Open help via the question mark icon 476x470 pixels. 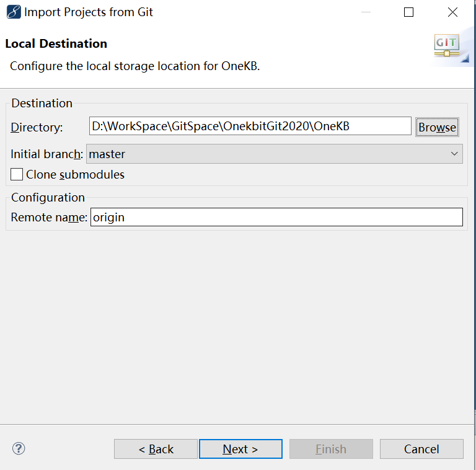[19, 448]
